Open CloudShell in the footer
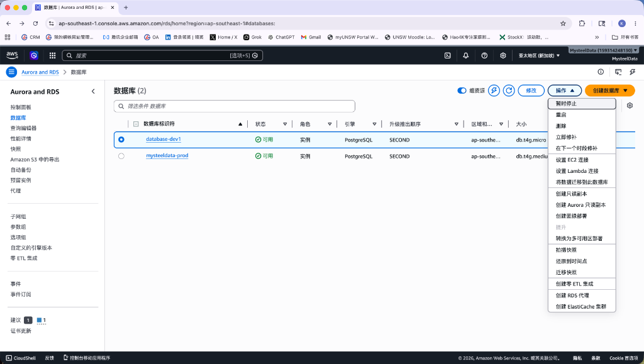 tap(21, 358)
